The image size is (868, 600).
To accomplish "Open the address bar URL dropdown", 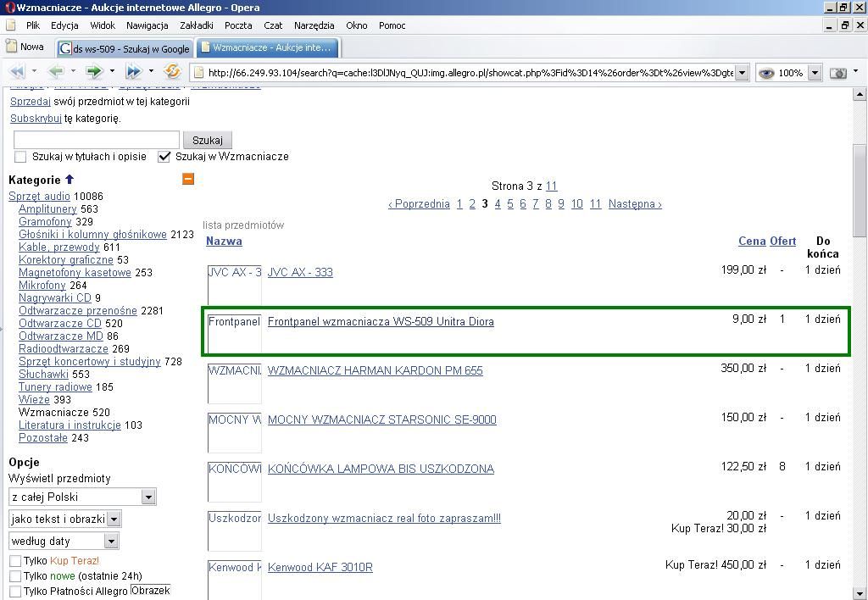I will tap(743, 73).
